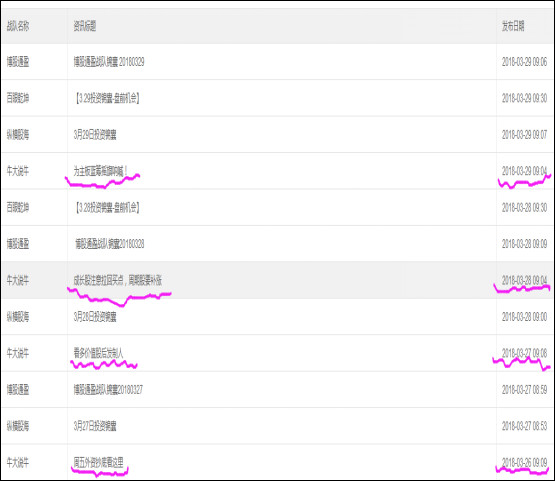556x482 pixels.
Task: Click the 资讯标题 column header
Action: [x=85, y=26]
